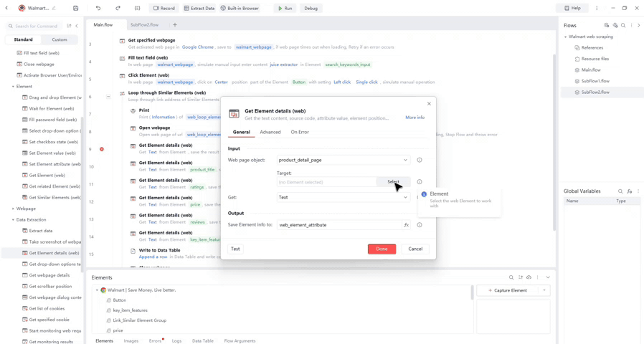This screenshot has width=644, height=344.
Task: Expand the Webpage command group
Action: (x=13, y=209)
